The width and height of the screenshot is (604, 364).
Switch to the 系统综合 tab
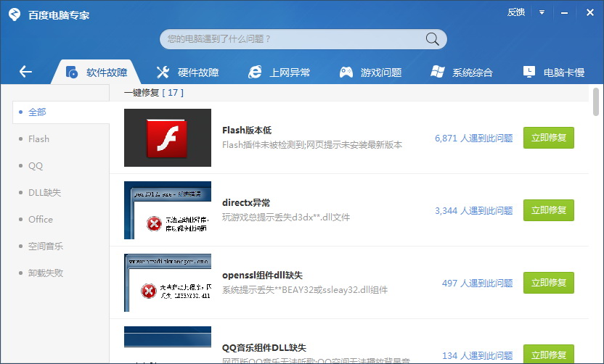click(x=462, y=73)
